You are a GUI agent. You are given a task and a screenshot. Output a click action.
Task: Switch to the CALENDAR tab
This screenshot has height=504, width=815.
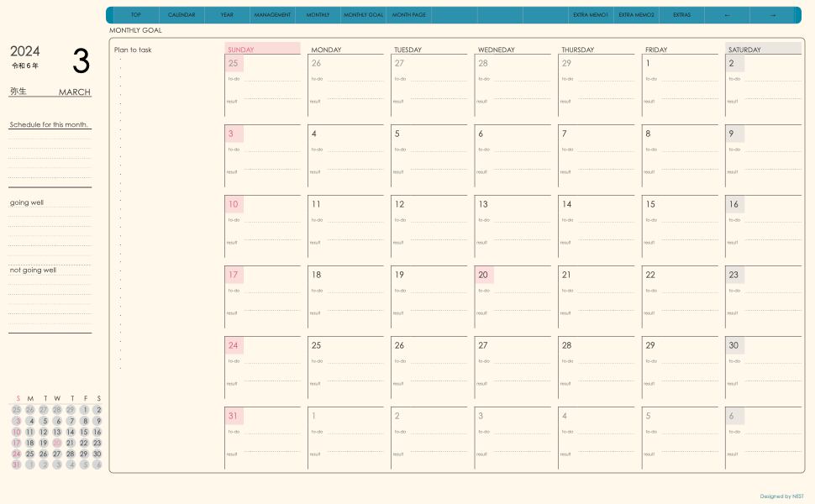[181, 15]
